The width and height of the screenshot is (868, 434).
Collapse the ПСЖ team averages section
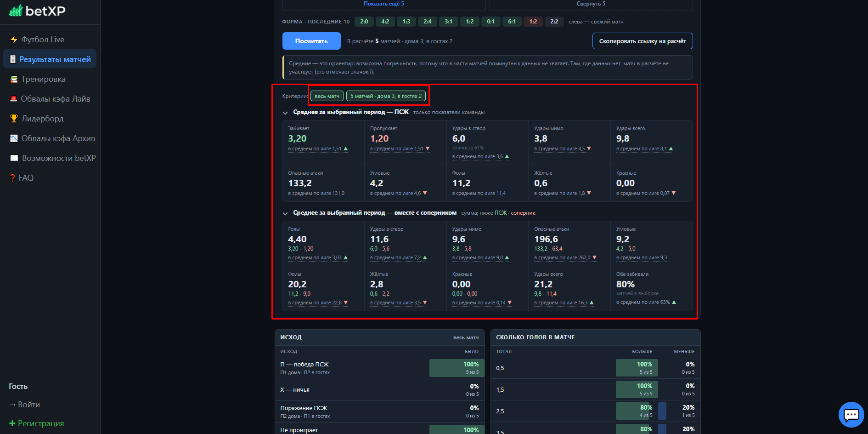285,113
